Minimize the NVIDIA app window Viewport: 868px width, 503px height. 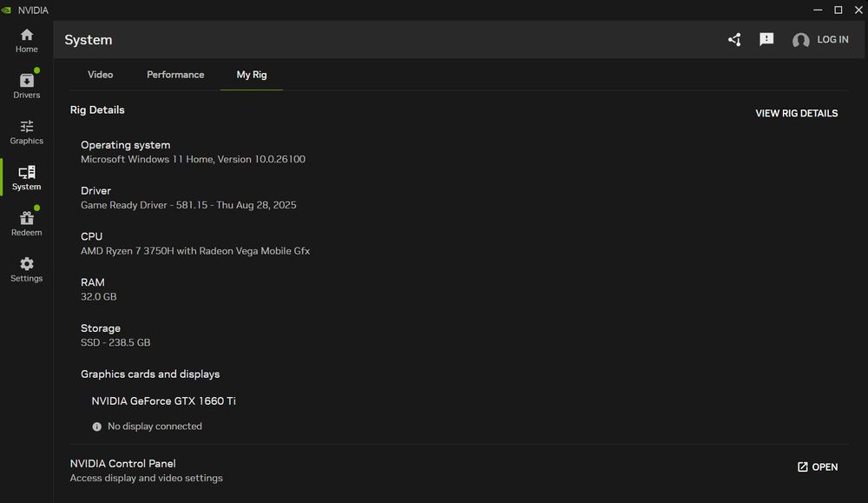818,10
